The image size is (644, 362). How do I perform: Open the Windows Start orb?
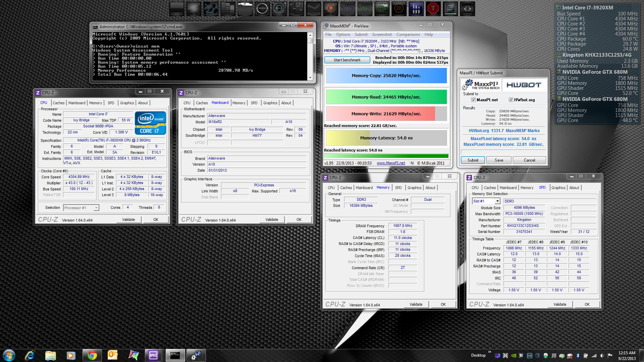click(9, 355)
